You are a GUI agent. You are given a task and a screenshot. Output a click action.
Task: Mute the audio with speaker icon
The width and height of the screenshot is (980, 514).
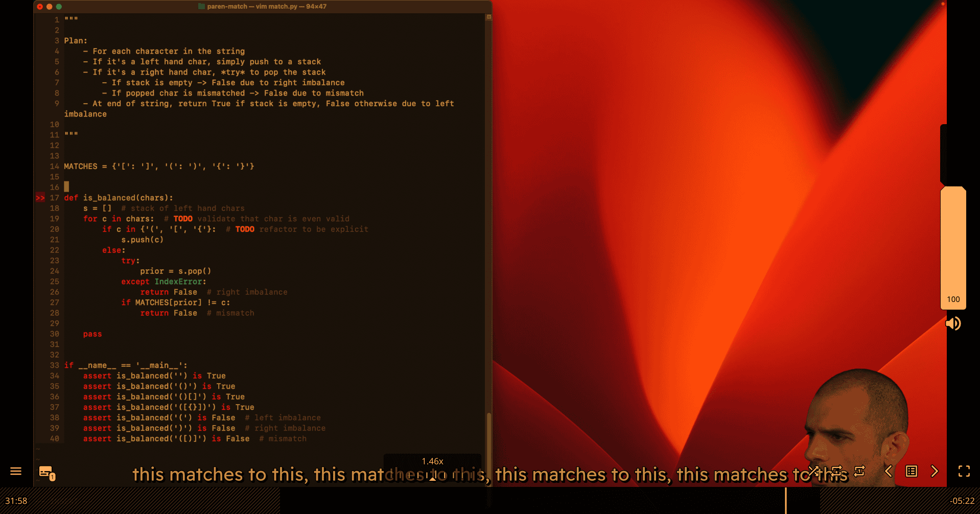click(953, 323)
